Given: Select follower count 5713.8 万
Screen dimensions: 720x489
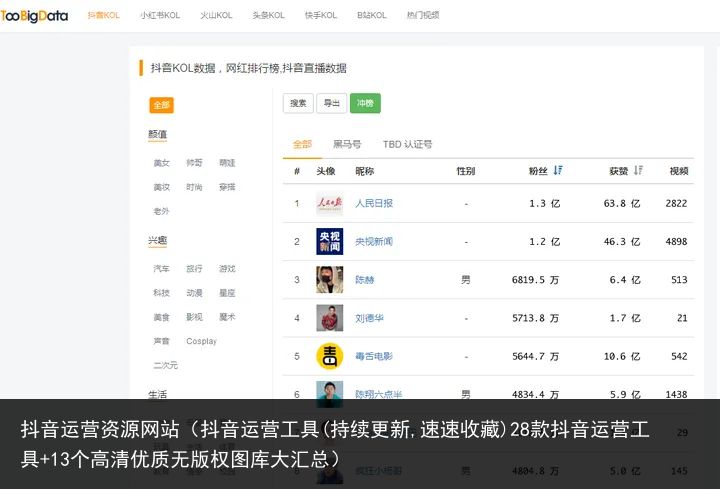Looking at the screenshot, I should point(535,318).
